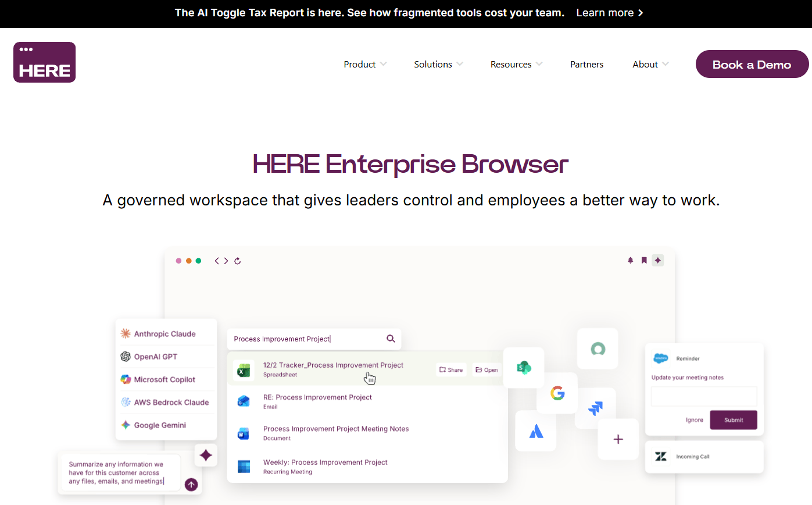Select the RE: Process Improvement Project email result
The height and width of the screenshot is (505, 812).
coord(367,401)
